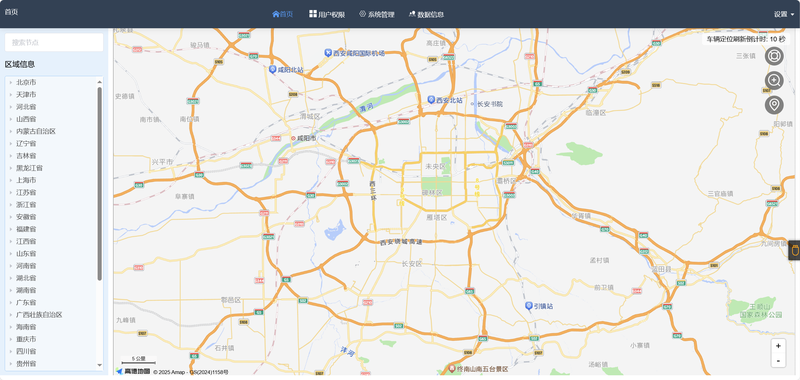800x380 pixels.
Task: Click the target circle map control icon
Action: click(x=774, y=56)
